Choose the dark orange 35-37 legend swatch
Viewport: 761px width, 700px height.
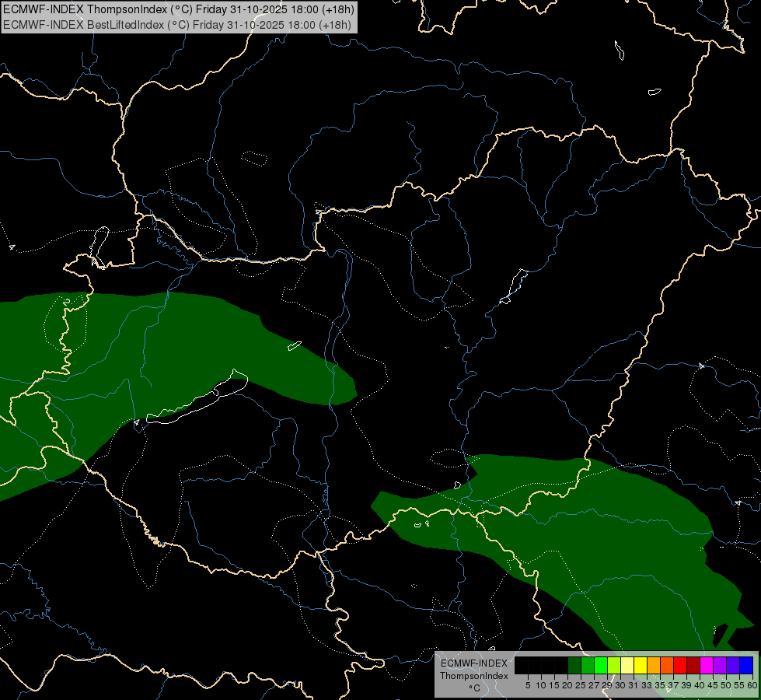[667, 665]
